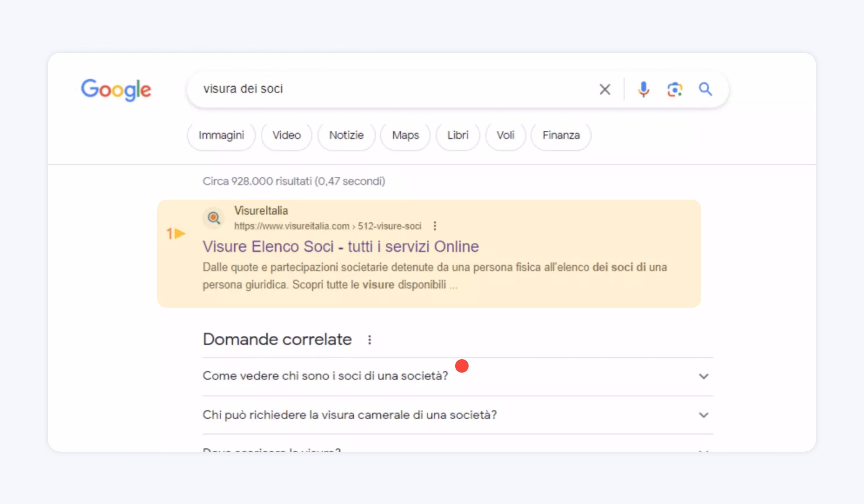
Task: Click chevron for 'Chi può richiedere la visura camerale'
Action: 704,415
